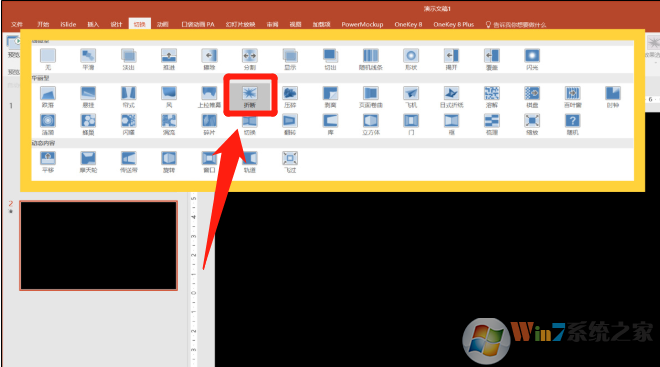Select the 形状 (Shape) transition

[411, 59]
